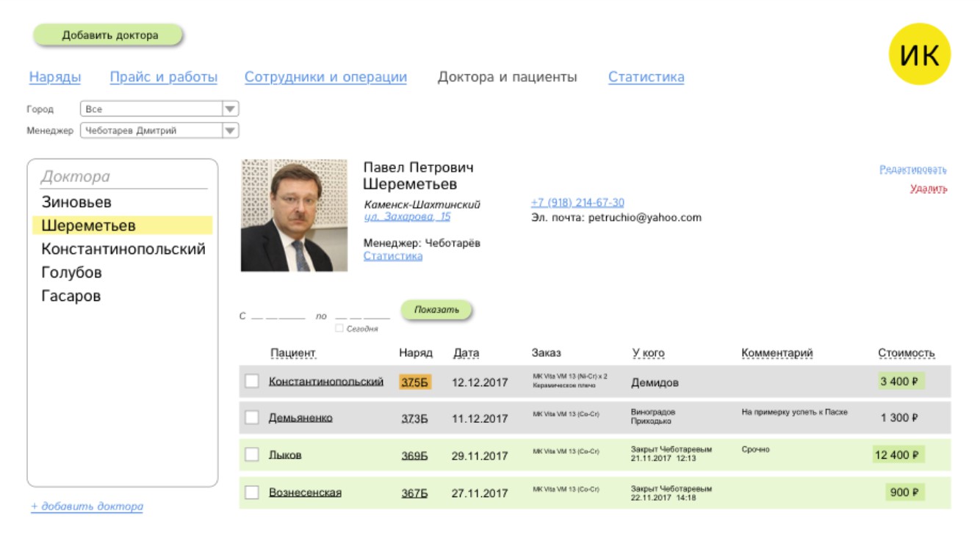The image size is (980, 552).
Task: Select the Доктора и пациенты tab
Action: point(508,77)
